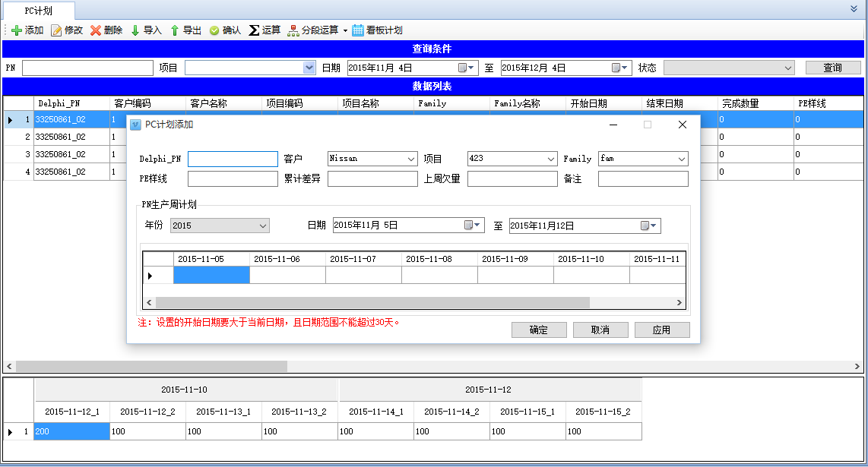Image resolution: width=868 pixels, height=467 pixels.
Task: Click the 确定 OK button
Action: [x=539, y=330]
